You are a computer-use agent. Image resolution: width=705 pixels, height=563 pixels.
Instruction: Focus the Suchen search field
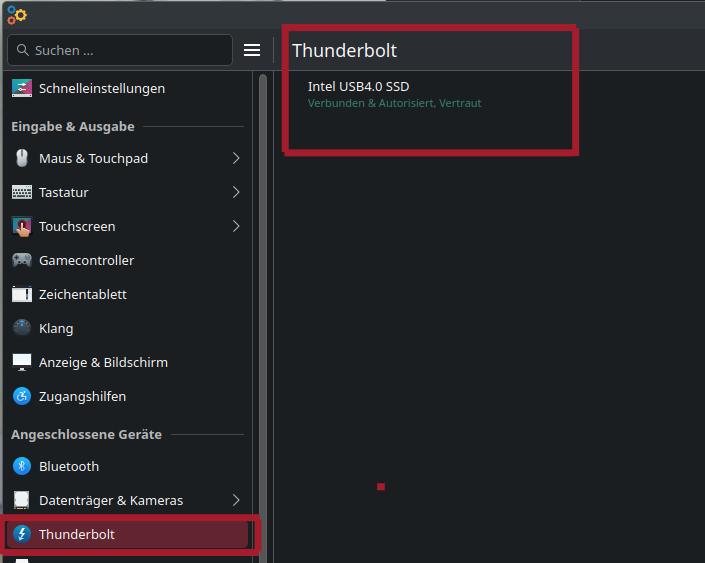[x=120, y=50]
